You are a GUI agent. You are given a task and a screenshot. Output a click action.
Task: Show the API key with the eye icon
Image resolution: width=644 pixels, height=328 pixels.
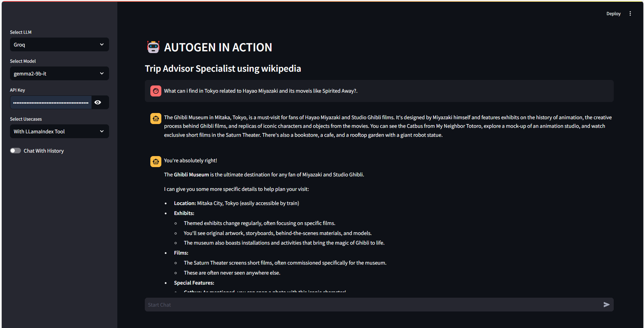(98, 102)
